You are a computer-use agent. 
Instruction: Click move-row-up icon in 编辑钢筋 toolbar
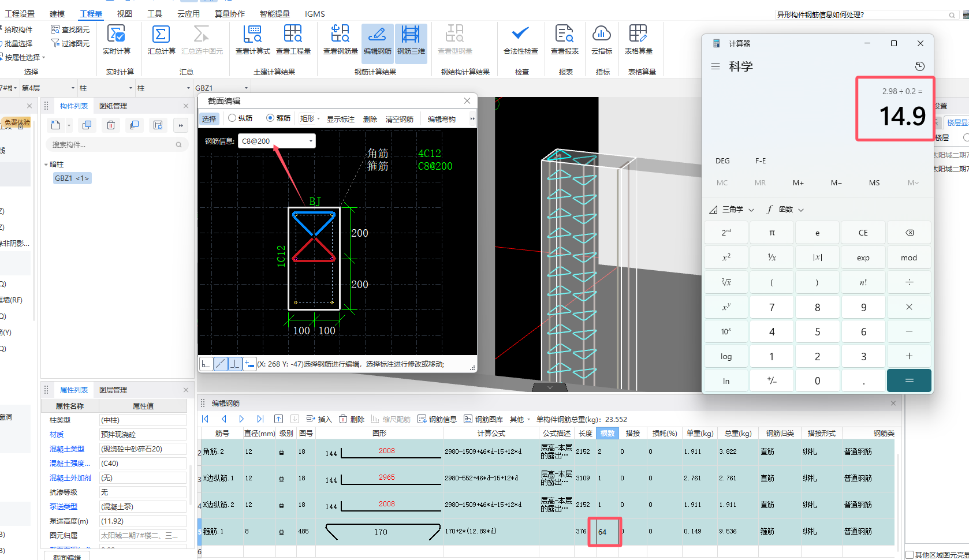[x=278, y=419]
